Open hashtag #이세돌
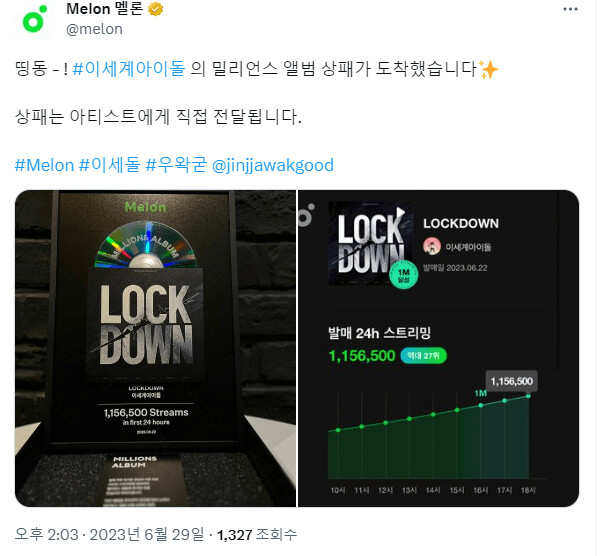Viewport: 600px width, 556px height. click(x=110, y=166)
